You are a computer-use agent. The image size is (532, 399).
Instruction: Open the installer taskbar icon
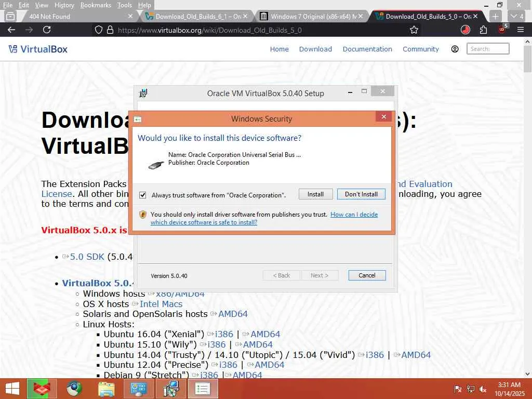tap(170, 389)
